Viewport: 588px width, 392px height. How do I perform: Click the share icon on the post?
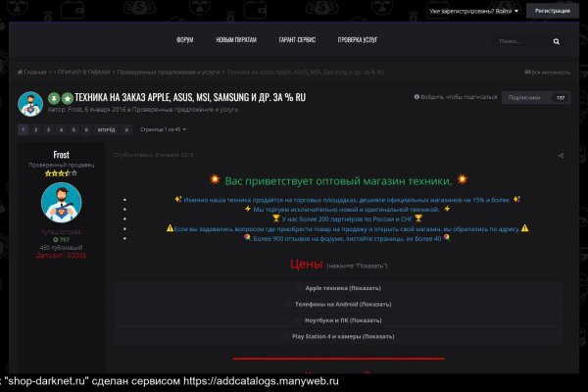click(561, 155)
